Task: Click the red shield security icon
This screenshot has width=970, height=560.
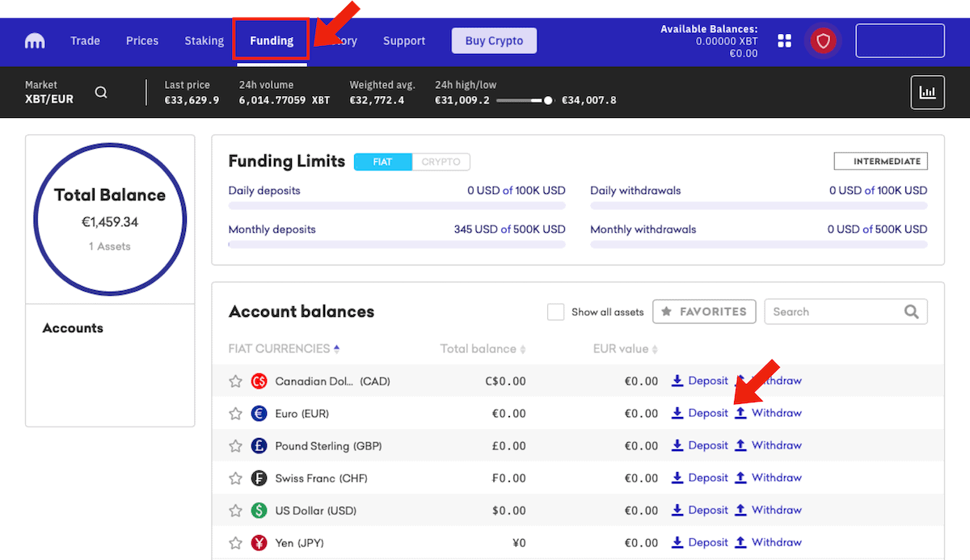Action: 823,40
